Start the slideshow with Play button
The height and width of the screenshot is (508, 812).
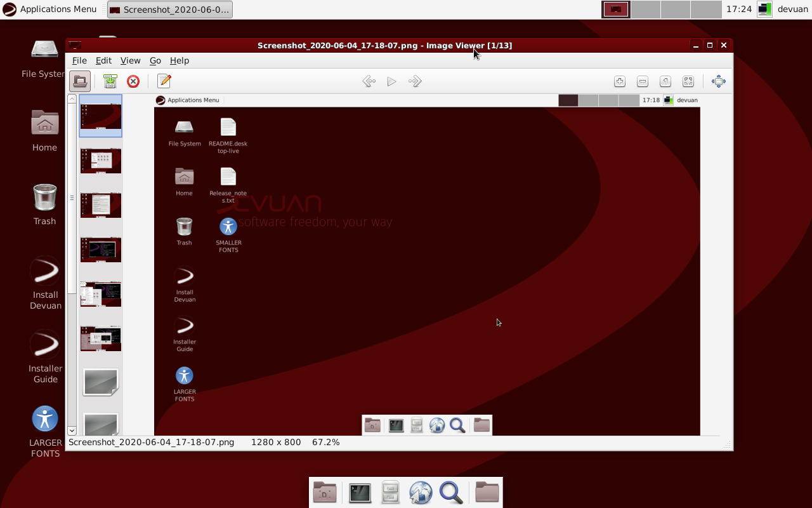[x=392, y=81]
